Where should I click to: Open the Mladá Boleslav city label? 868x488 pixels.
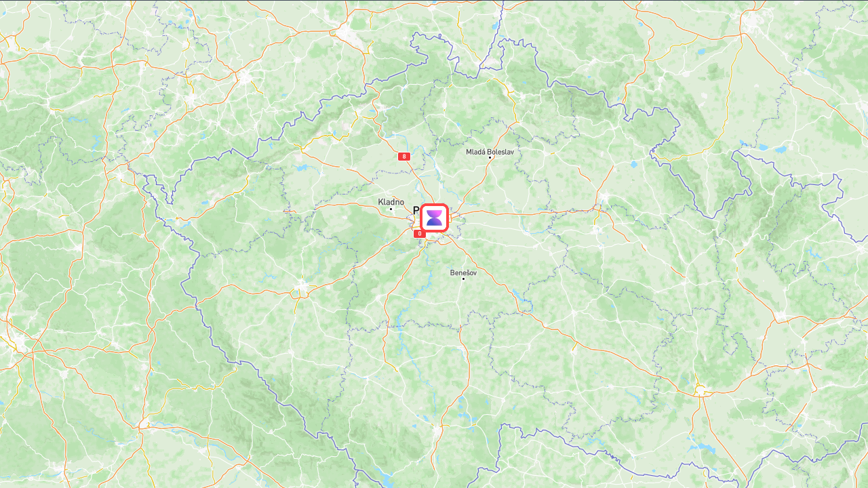(x=490, y=152)
